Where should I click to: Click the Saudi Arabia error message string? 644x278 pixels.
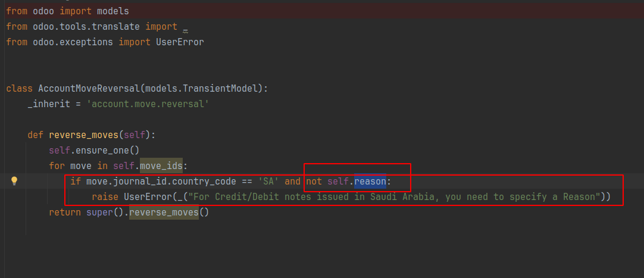pyautogui.click(x=394, y=196)
